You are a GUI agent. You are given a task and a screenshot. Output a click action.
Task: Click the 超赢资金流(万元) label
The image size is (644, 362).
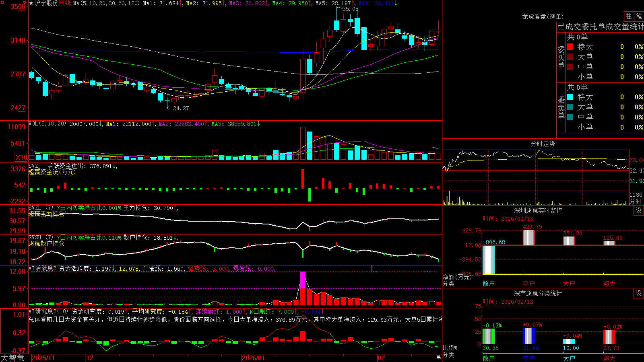[x=52, y=172]
